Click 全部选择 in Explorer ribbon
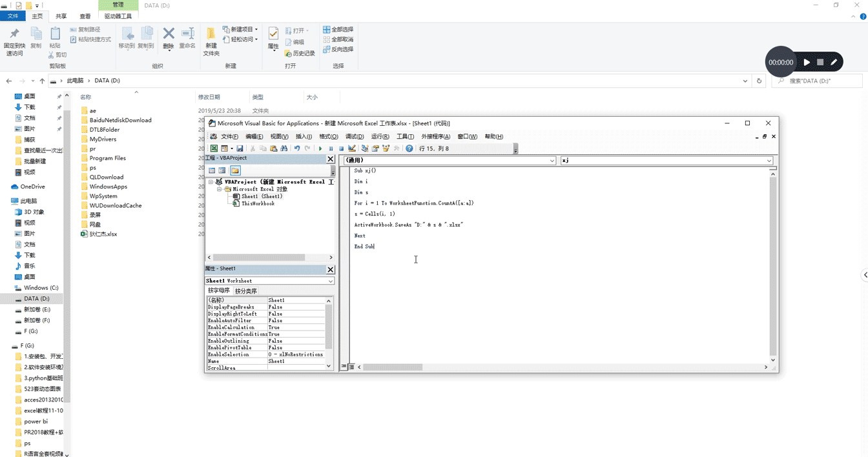Screen dimensions: 868x457 338,30
